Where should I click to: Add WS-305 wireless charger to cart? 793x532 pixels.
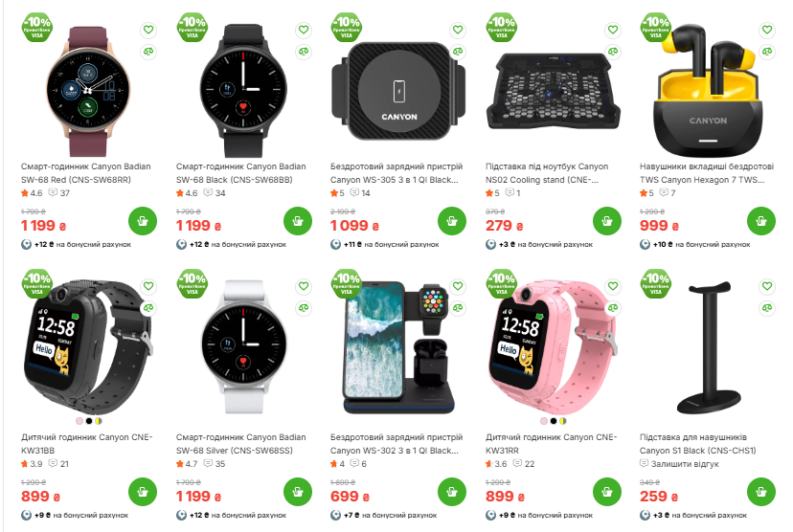(x=452, y=221)
